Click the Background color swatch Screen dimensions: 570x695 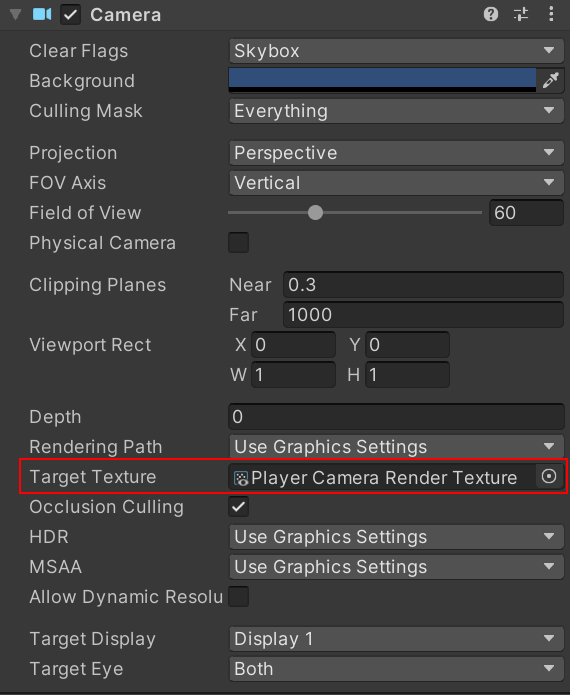click(382, 80)
